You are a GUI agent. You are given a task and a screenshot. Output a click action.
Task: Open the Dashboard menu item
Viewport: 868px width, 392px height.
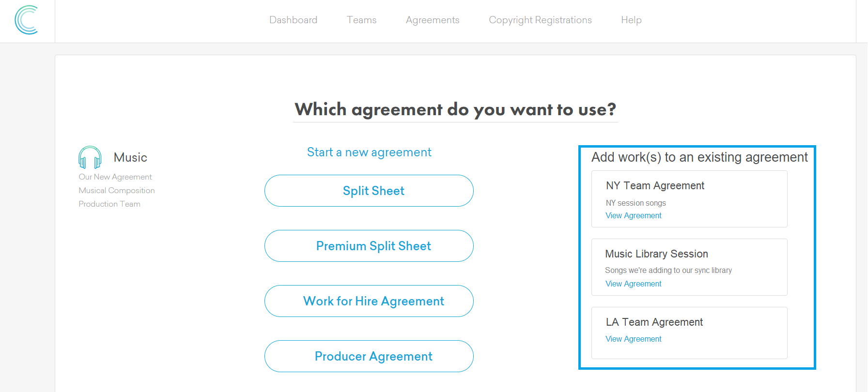(x=293, y=20)
